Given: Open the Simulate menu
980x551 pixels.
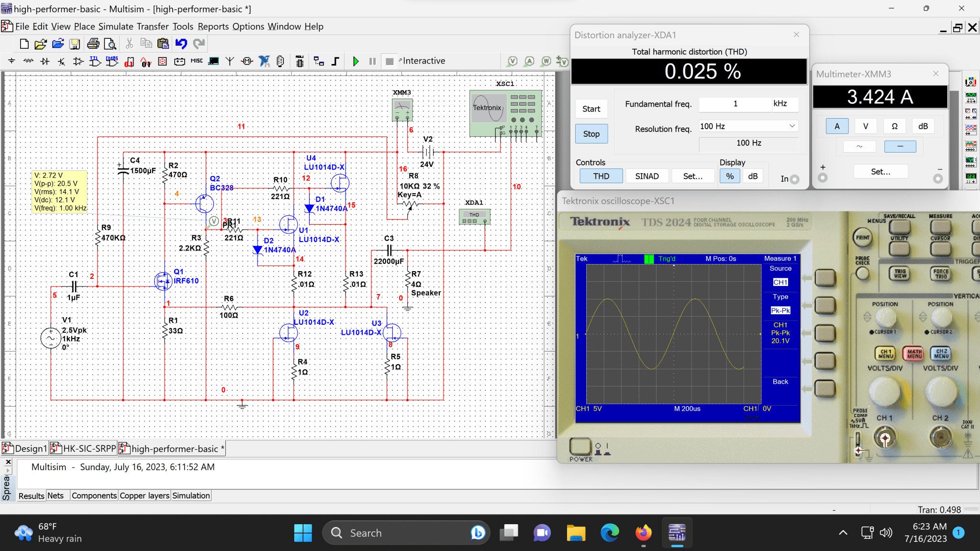Looking at the screenshot, I should 116,27.
